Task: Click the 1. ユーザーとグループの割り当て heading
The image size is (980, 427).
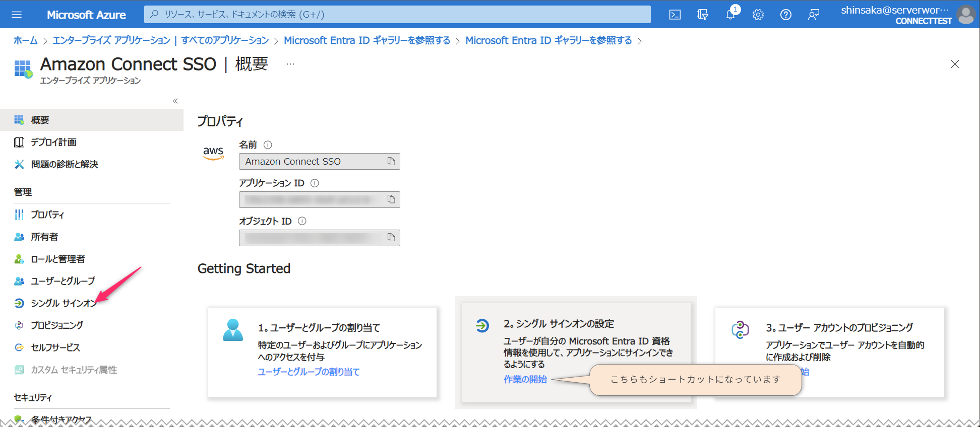Action: [x=319, y=328]
